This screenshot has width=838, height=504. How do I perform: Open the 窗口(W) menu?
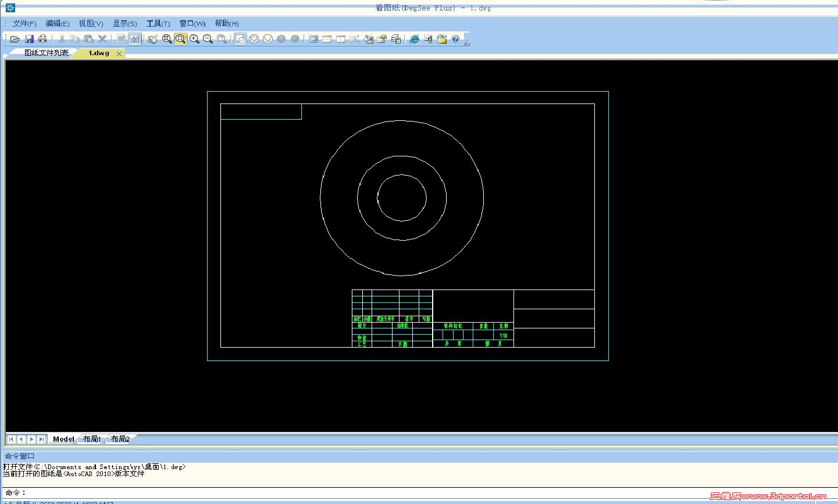tap(192, 23)
